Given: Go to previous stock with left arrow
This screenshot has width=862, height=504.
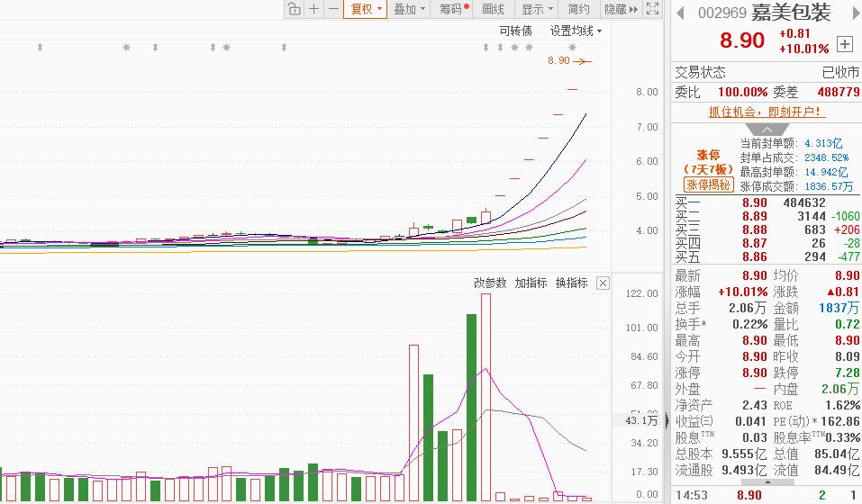Looking at the screenshot, I should point(681,13).
